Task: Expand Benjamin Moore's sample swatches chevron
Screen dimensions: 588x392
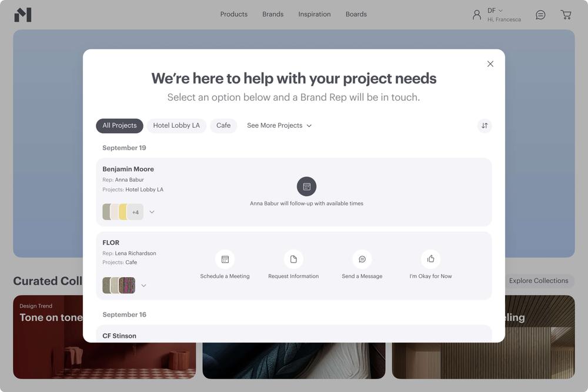Action: pyautogui.click(x=152, y=212)
